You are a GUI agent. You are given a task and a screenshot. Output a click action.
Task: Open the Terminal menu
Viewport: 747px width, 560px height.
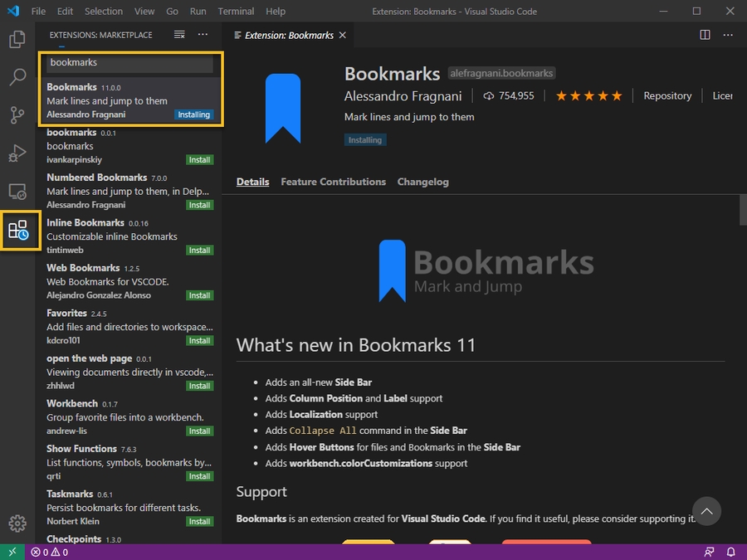click(236, 12)
